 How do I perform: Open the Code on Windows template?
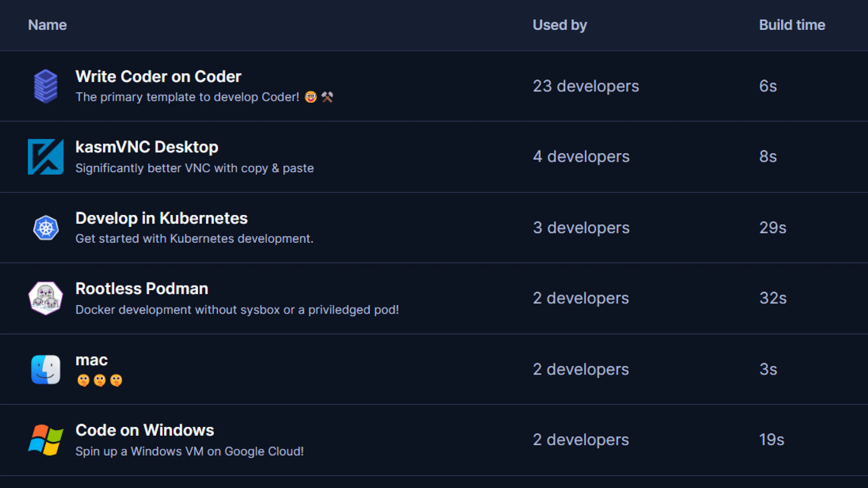145,430
